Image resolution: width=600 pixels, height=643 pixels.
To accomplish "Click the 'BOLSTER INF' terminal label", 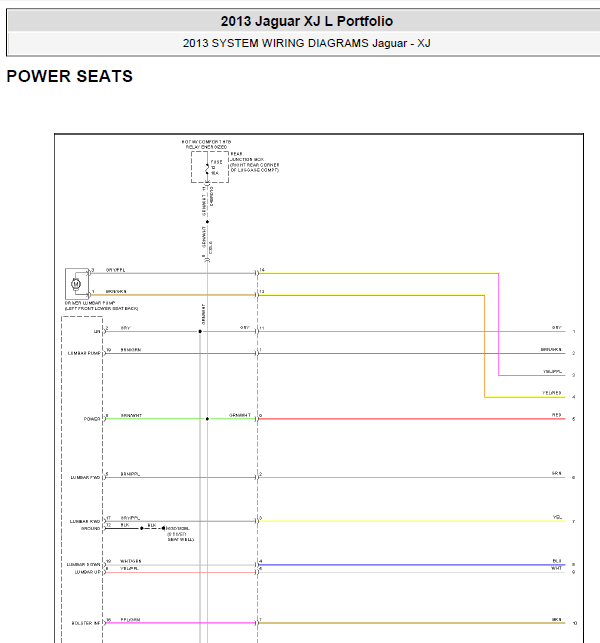I will coord(86,623).
